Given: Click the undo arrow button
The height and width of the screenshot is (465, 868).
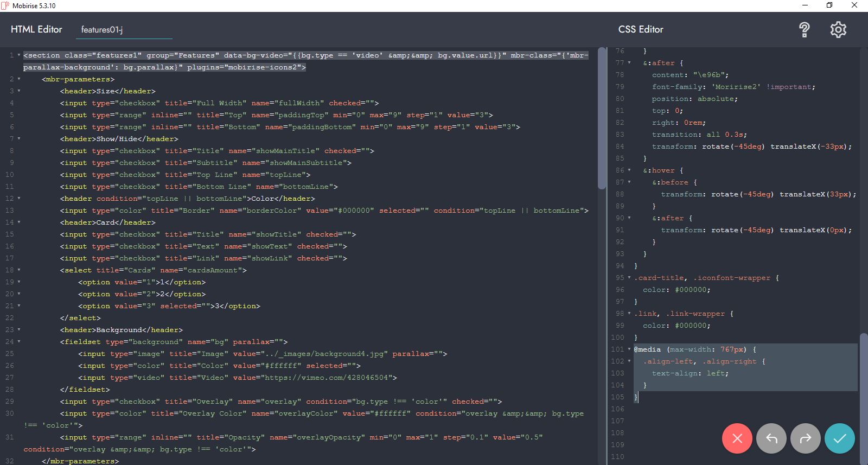Looking at the screenshot, I should pos(771,438).
